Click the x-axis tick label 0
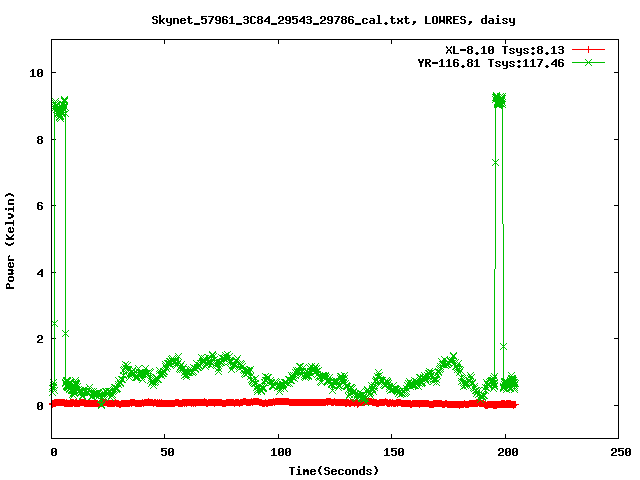This screenshot has height=480, width=640. (x=54, y=452)
